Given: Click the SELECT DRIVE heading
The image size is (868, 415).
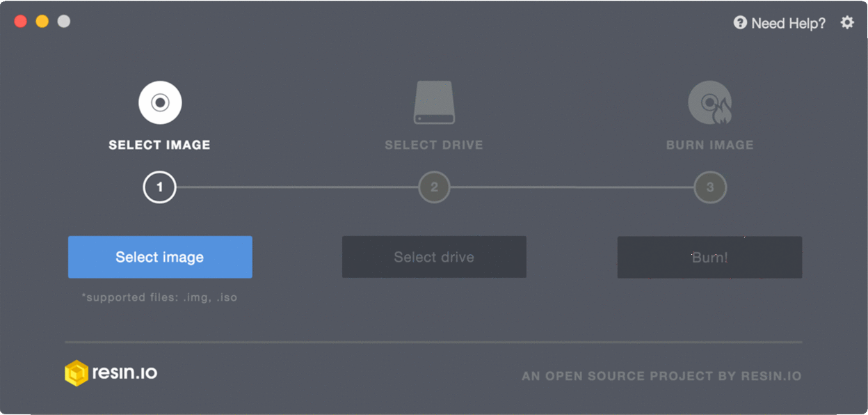Looking at the screenshot, I should click(433, 145).
